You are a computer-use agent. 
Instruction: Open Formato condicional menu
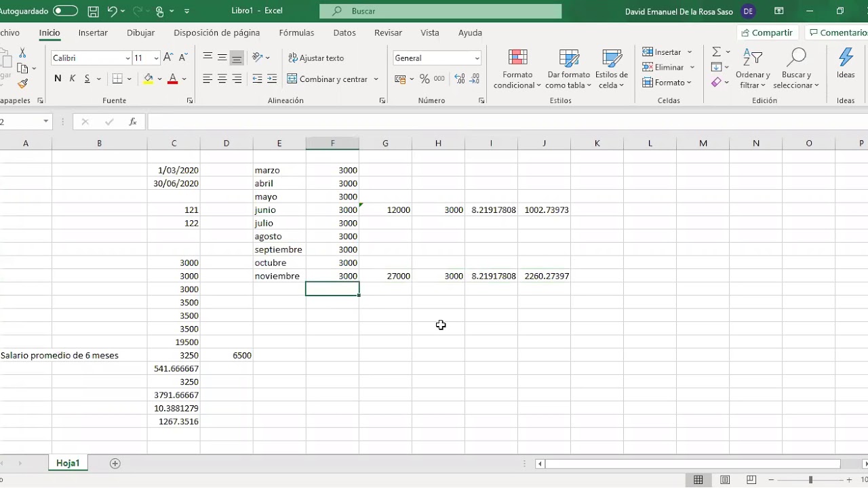[x=517, y=68]
